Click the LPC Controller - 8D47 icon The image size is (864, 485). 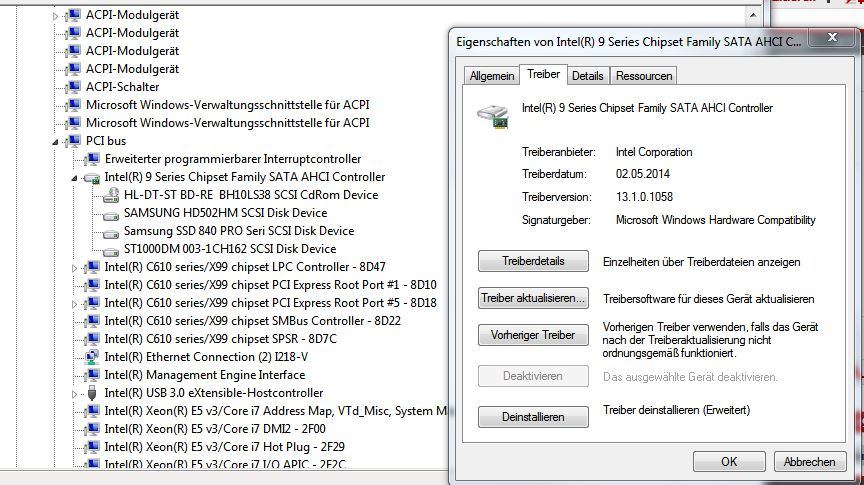pos(93,267)
